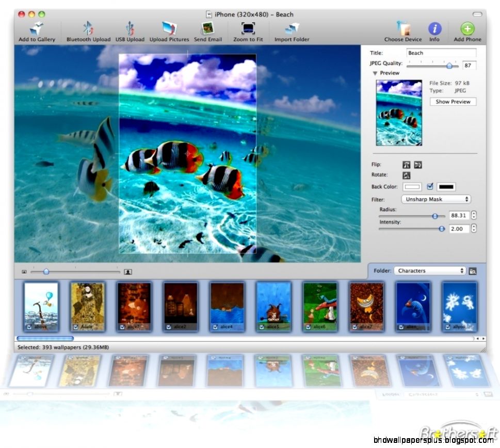Image resolution: width=500 pixels, height=448 pixels.
Task: Flip the image vertically (second Flip icon)
Action: [418, 165]
